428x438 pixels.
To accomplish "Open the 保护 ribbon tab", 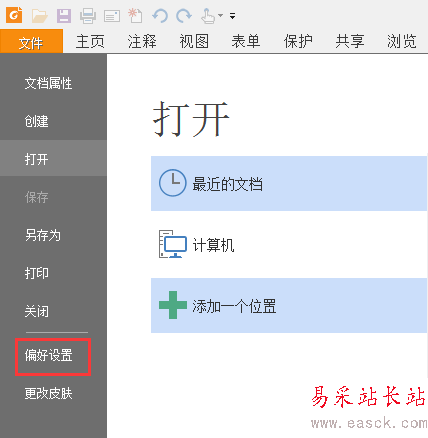I will 298,41.
